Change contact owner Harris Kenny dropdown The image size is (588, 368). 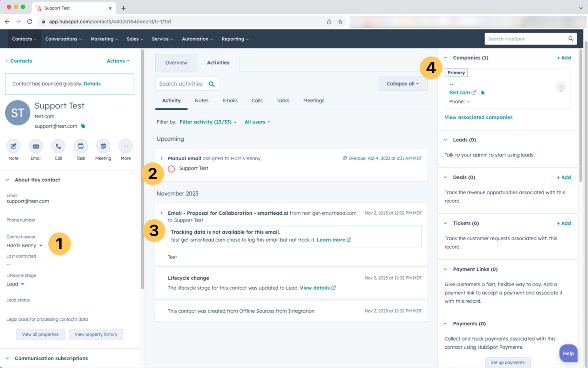tap(25, 245)
